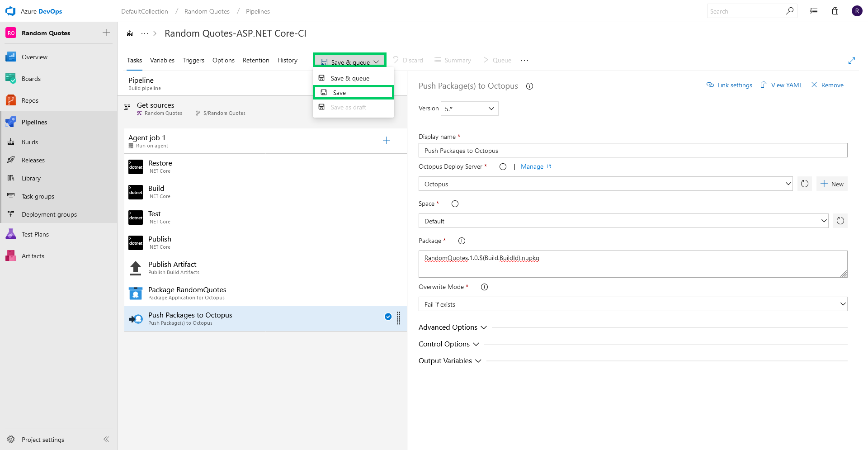The height and width of the screenshot is (450, 868).
Task: Remove the selected task
Action: click(x=827, y=85)
